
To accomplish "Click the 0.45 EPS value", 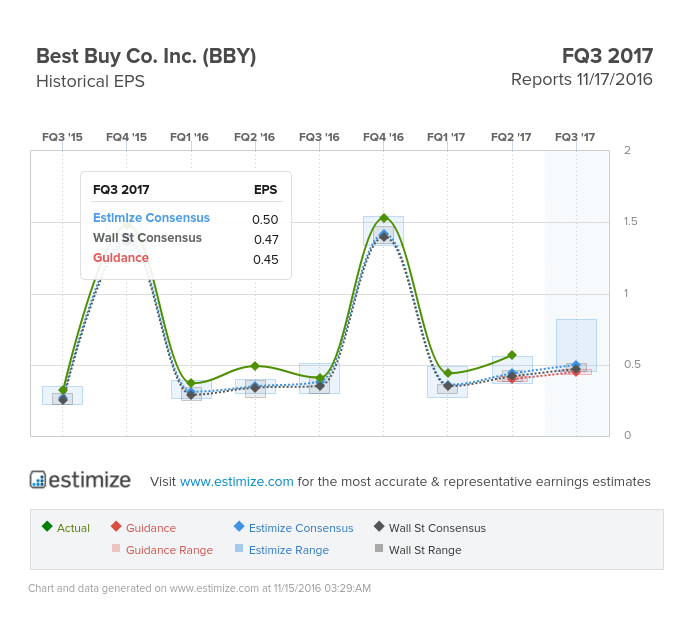I will tap(266, 260).
